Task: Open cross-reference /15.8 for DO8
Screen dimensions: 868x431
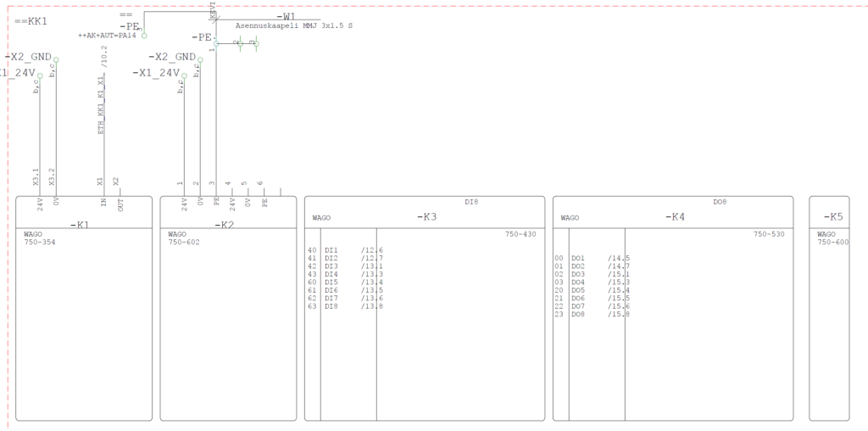Action: pyautogui.click(x=618, y=315)
